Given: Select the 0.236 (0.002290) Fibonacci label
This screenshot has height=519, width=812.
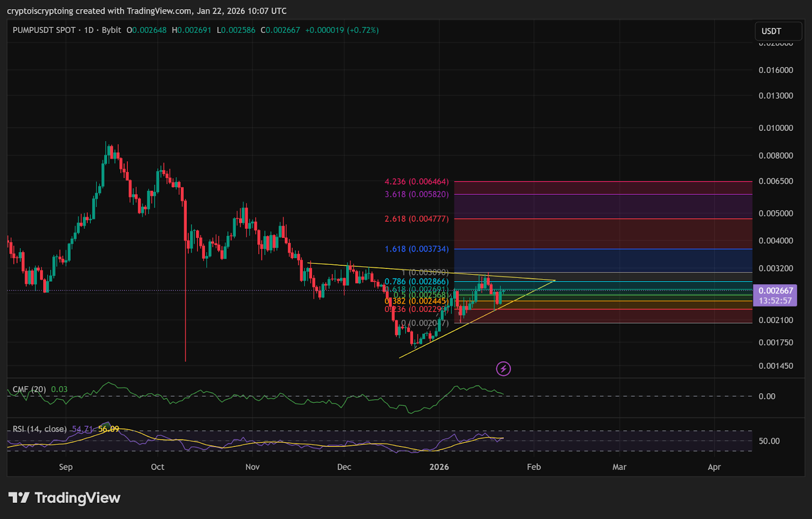Looking at the screenshot, I should [x=417, y=309].
